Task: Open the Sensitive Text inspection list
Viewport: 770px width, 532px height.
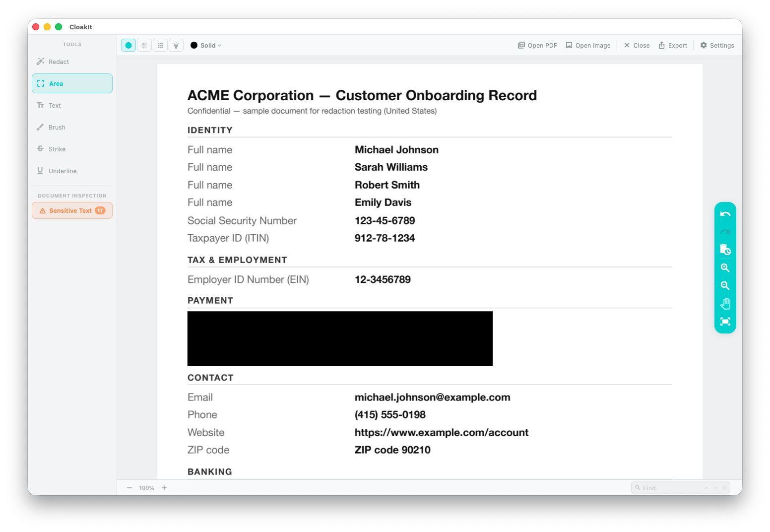Action: (x=72, y=210)
